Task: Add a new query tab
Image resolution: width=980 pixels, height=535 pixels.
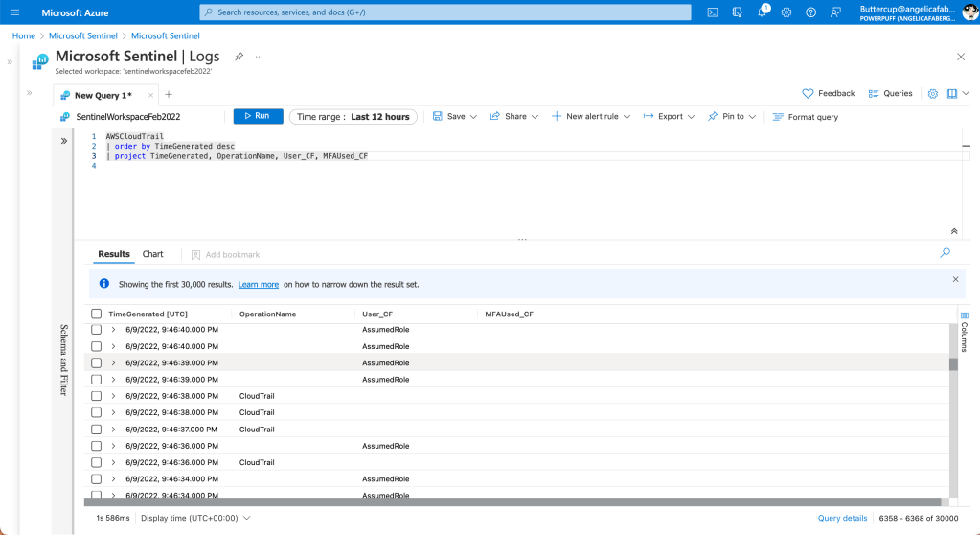Action: pos(169,94)
